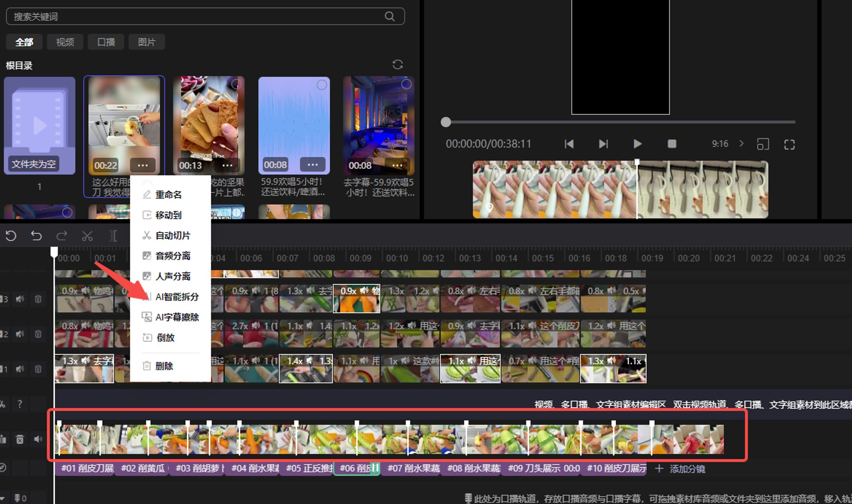Screen dimensions: 852x504
Task: Click play button in preview controls
Action: click(x=639, y=144)
